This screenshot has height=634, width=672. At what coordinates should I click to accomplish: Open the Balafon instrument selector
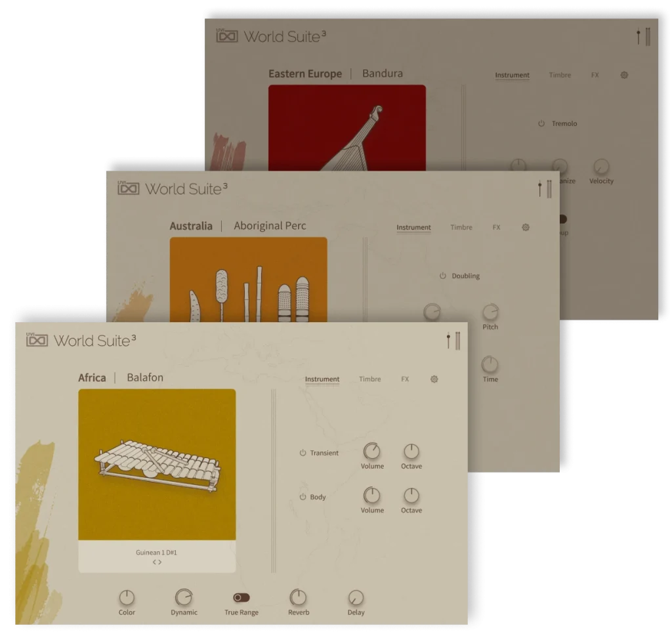coord(145,377)
